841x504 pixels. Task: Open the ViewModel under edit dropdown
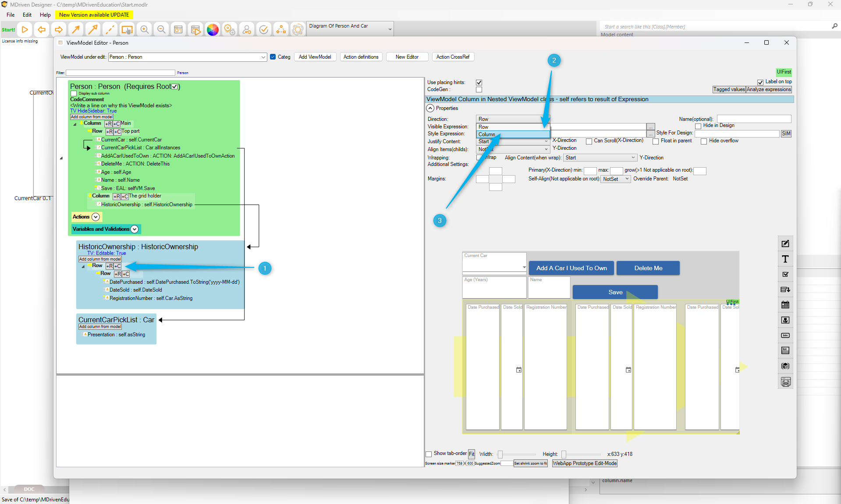tap(263, 57)
